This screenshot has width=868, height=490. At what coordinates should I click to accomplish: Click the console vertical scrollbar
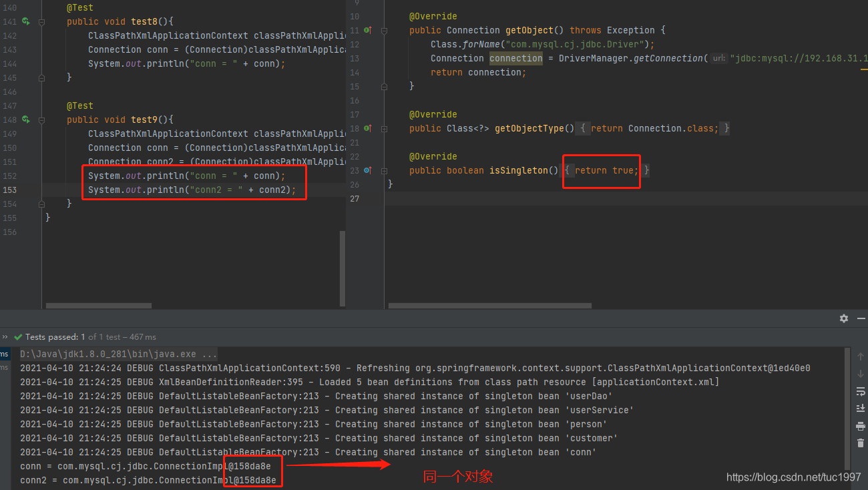(848, 409)
